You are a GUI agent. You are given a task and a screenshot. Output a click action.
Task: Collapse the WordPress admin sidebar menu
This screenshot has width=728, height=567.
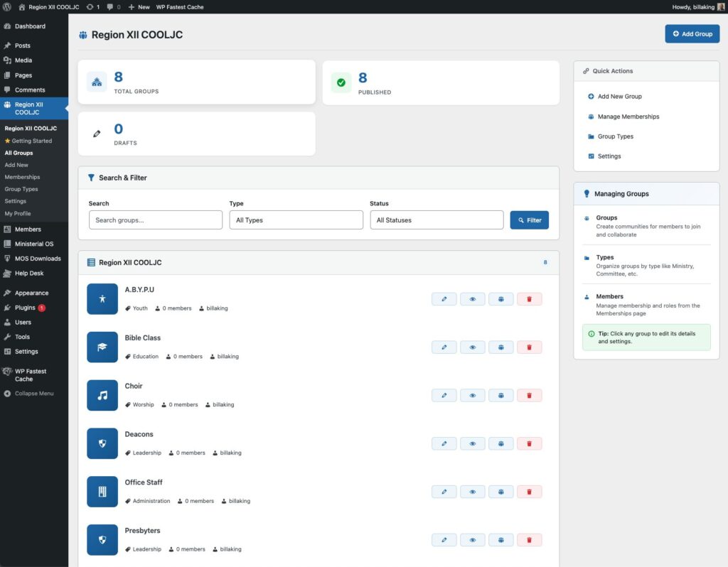point(28,394)
